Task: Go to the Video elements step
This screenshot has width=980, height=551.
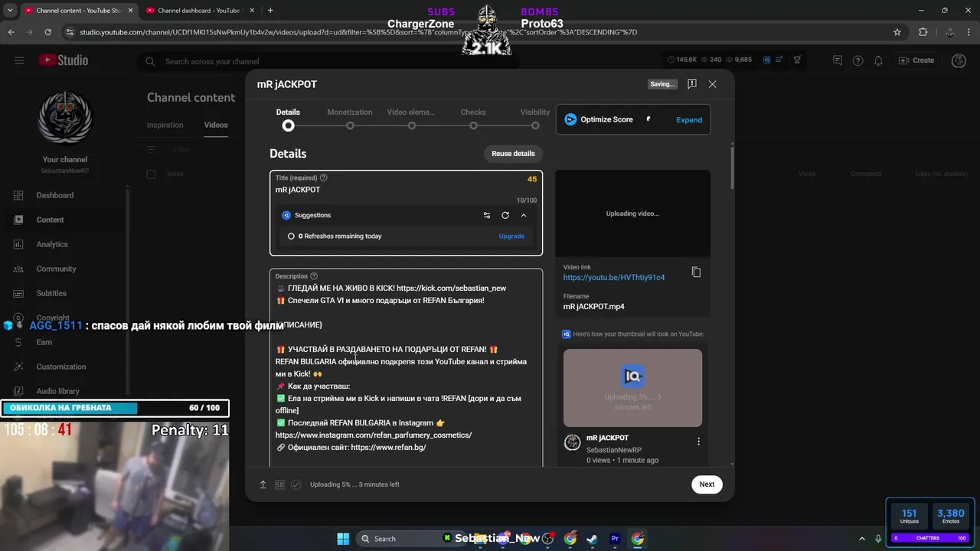Action: pos(411,119)
